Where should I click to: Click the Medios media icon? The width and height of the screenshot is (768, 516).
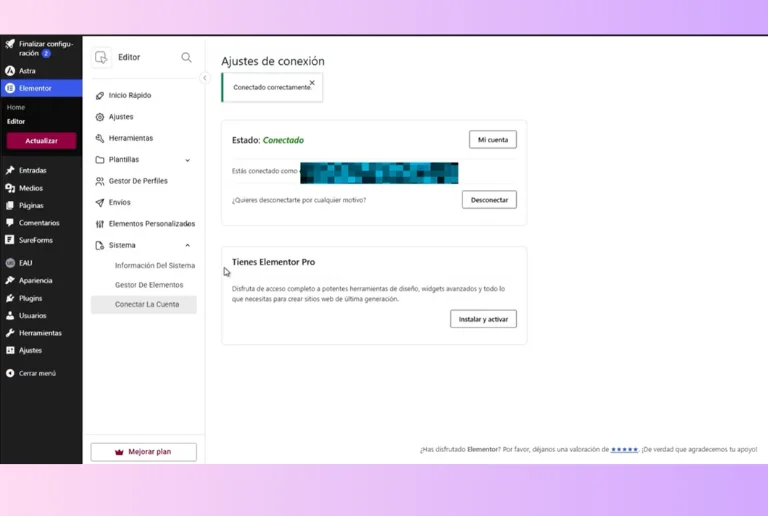tap(10, 188)
